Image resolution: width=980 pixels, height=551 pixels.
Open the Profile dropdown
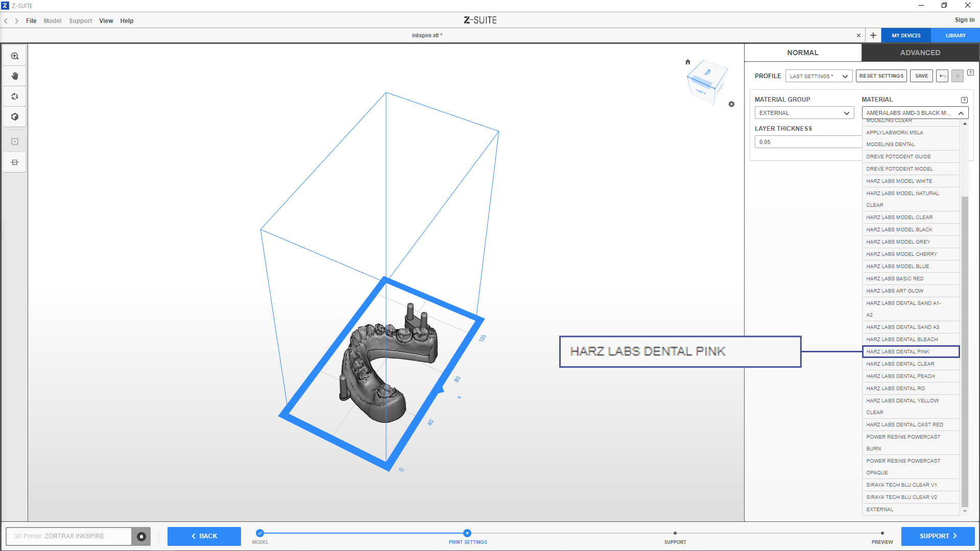click(819, 76)
